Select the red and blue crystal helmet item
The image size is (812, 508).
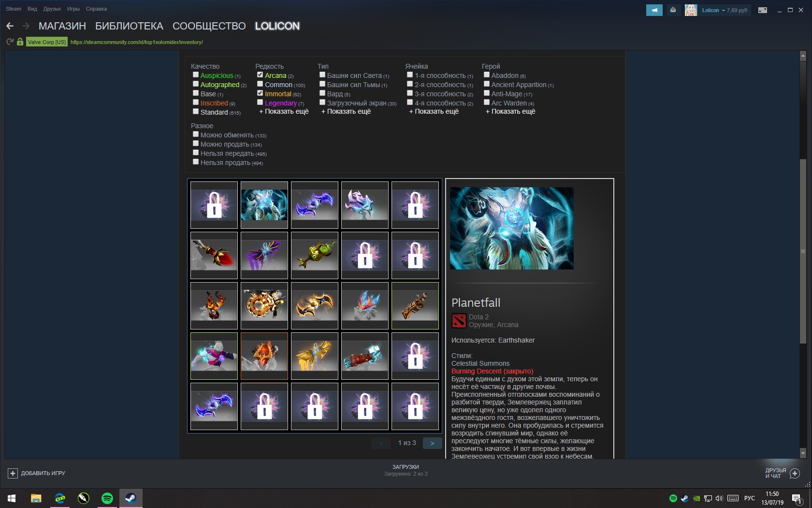(x=365, y=306)
